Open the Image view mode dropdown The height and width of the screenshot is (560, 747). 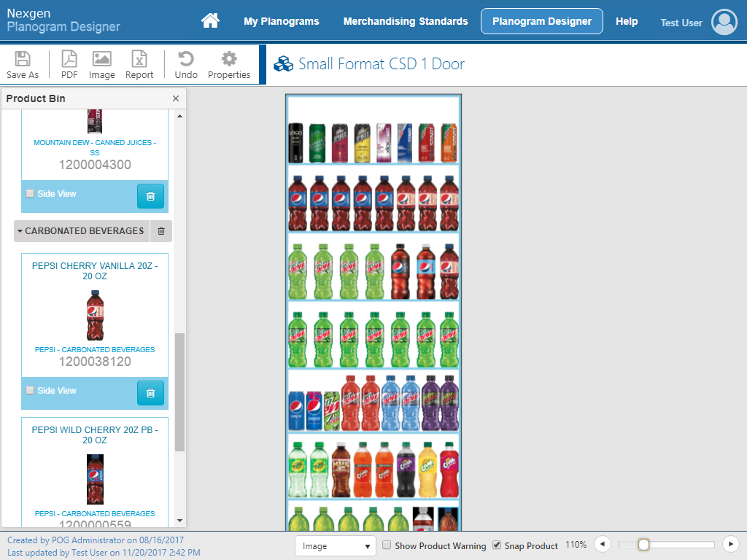pyautogui.click(x=336, y=546)
